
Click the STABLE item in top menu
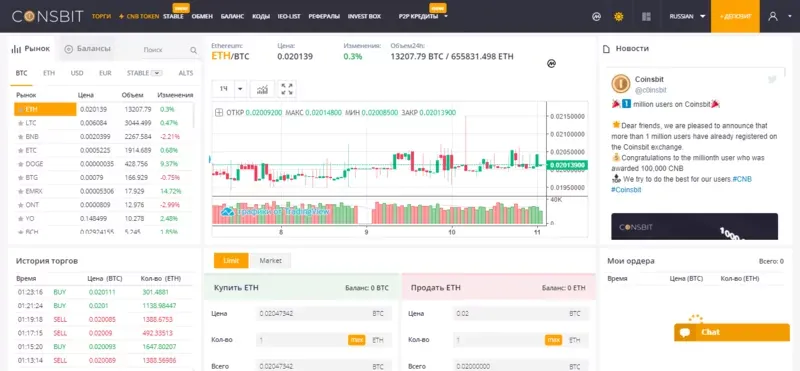[x=173, y=16]
